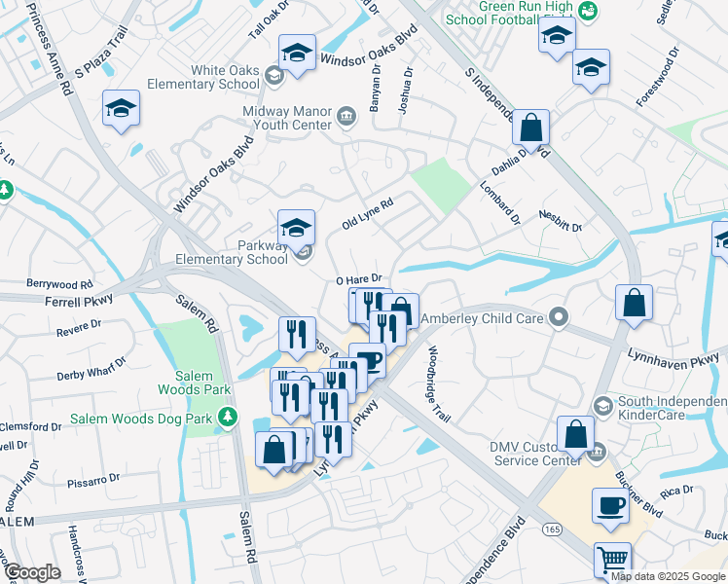Screen dimensions: 728x584
Task: Click the restaurant marker below O Hare Dr
Action: point(374,301)
